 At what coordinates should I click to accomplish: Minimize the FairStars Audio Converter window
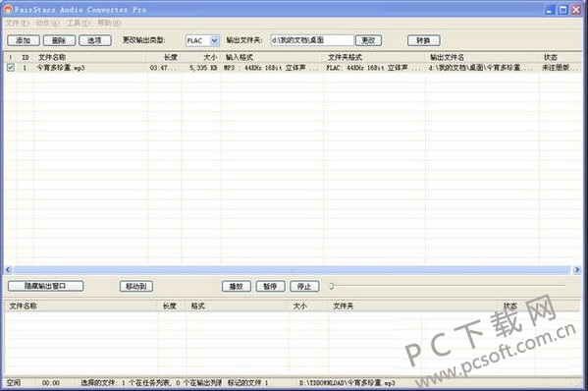550,10
